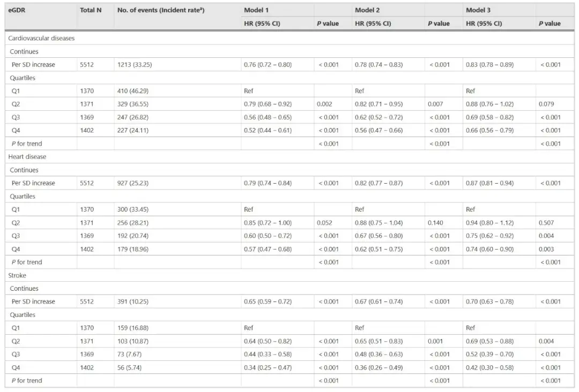Click the Model 3 column header
Viewport: 579px width, 392px height.
(x=476, y=10)
